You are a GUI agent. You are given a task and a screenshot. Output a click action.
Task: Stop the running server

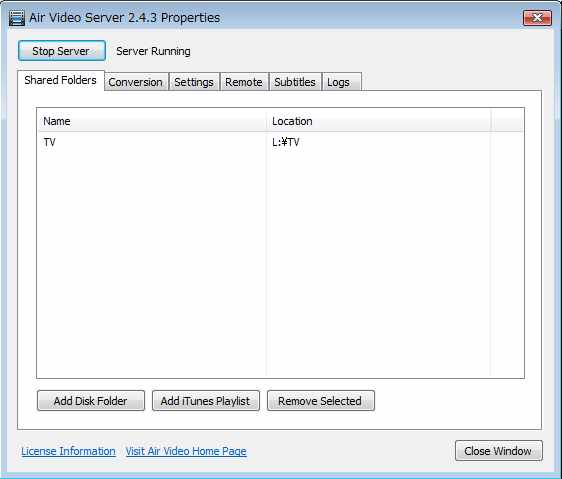click(62, 51)
